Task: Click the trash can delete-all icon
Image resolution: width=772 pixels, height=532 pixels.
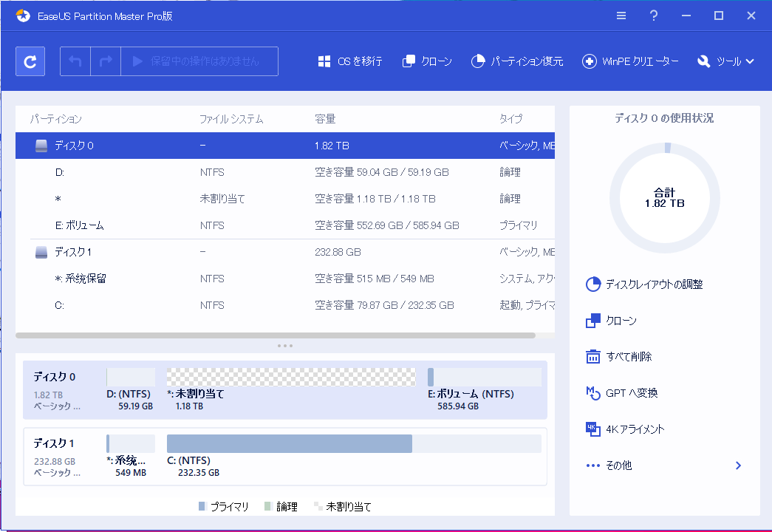Action: pos(593,356)
